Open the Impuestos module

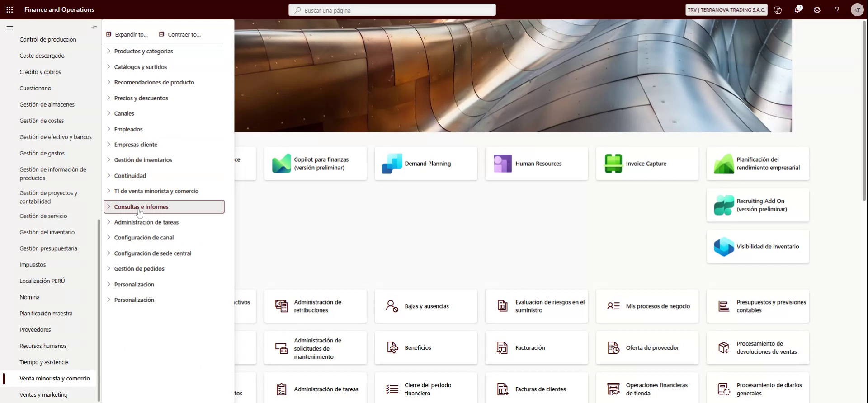pyautogui.click(x=33, y=265)
